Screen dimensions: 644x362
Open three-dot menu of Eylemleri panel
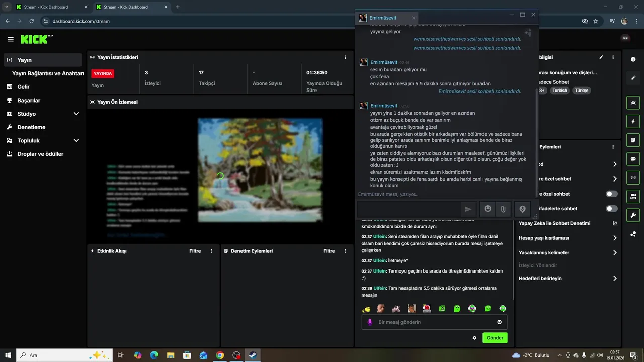coord(613,147)
